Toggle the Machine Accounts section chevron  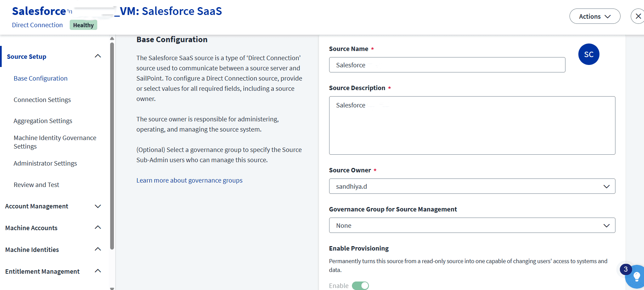[98, 227]
